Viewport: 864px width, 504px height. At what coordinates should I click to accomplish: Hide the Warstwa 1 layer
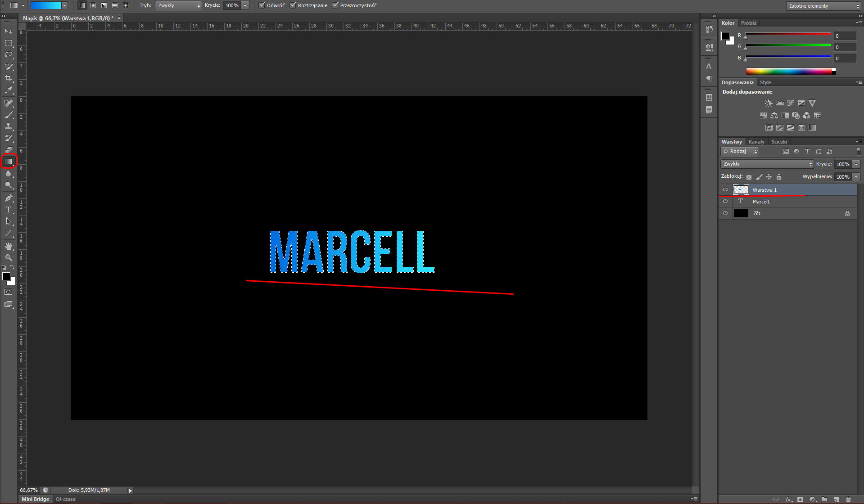725,190
